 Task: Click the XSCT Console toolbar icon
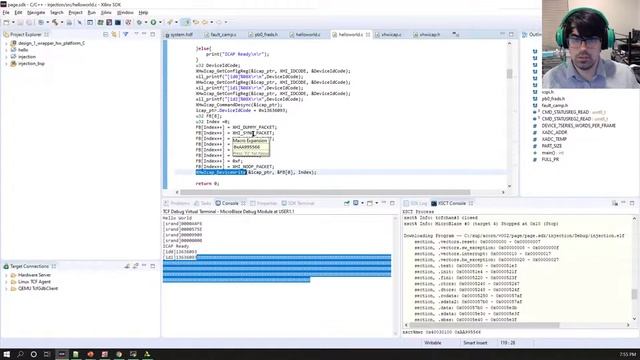click(x=615, y=203)
